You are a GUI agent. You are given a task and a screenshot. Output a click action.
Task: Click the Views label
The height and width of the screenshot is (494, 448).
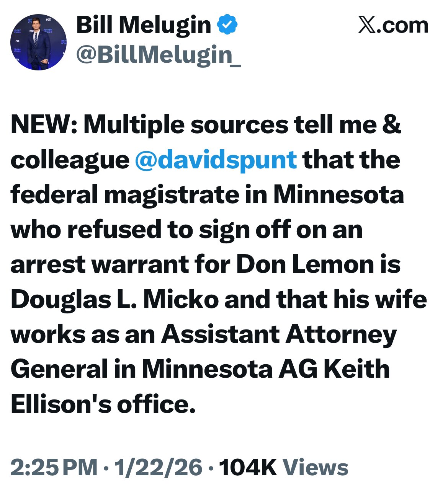[x=316, y=467]
